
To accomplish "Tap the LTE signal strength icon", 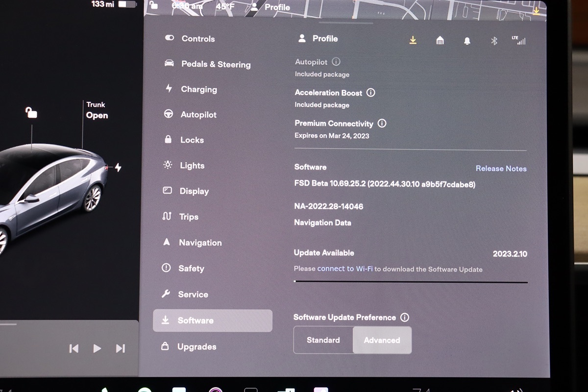I will [518, 41].
